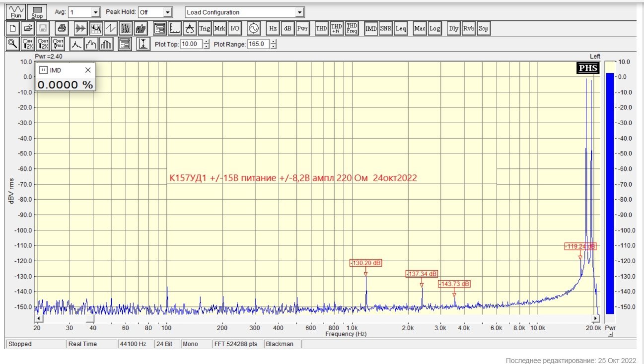The width and height of the screenshot is (644, 364).
Task: Open the Avg dropdown
Action: pyautogui.click(x=96, y=12)
